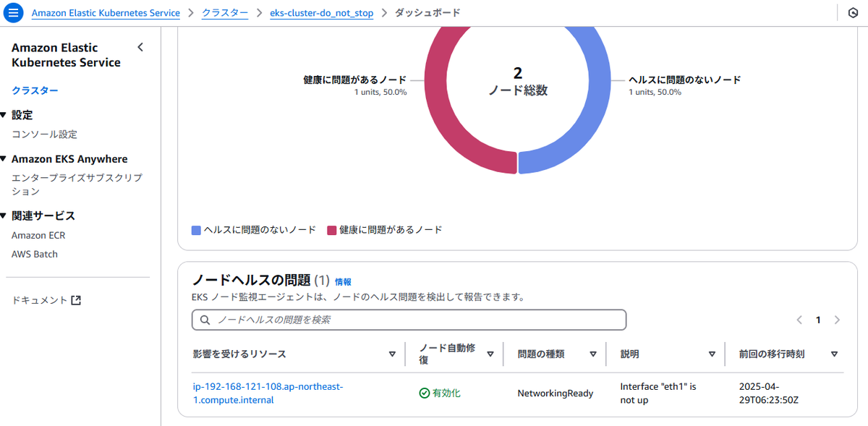Image resolution: width=868 pixels, height=426 pixels.
Task: Open Amazon ECR in the sidebar
Action: (x=38, y=235)
